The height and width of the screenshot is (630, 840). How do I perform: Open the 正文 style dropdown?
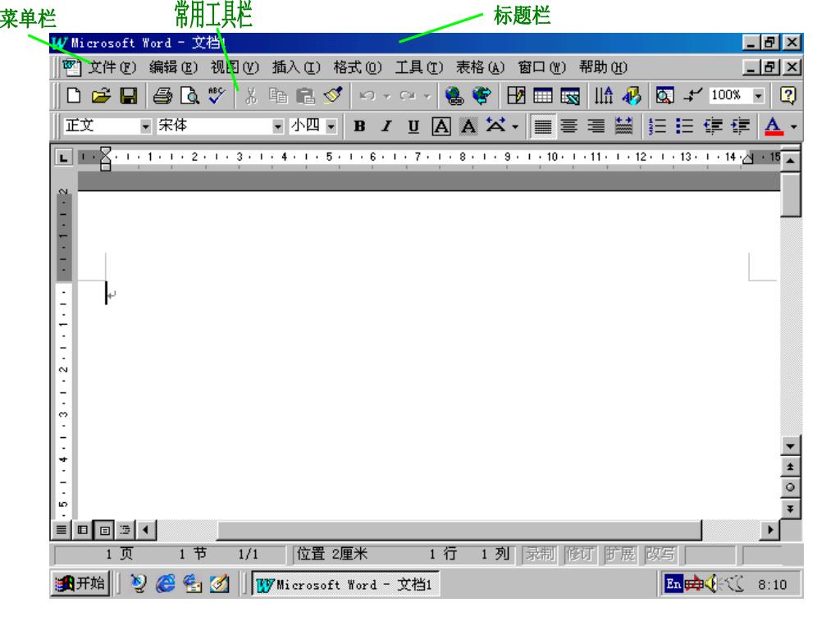coord(145,126)
